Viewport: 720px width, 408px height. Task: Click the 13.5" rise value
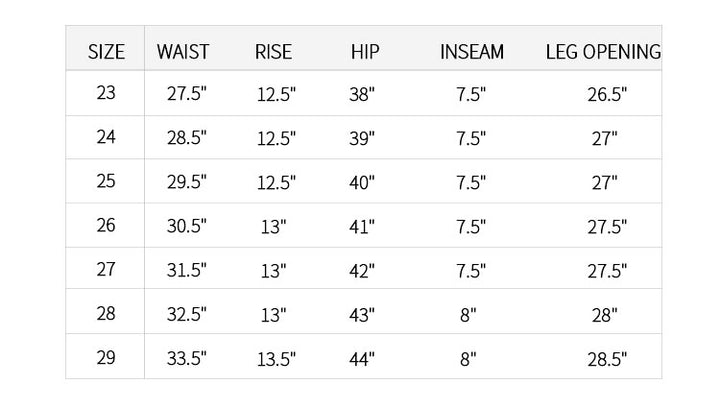(x=276, y=359)
